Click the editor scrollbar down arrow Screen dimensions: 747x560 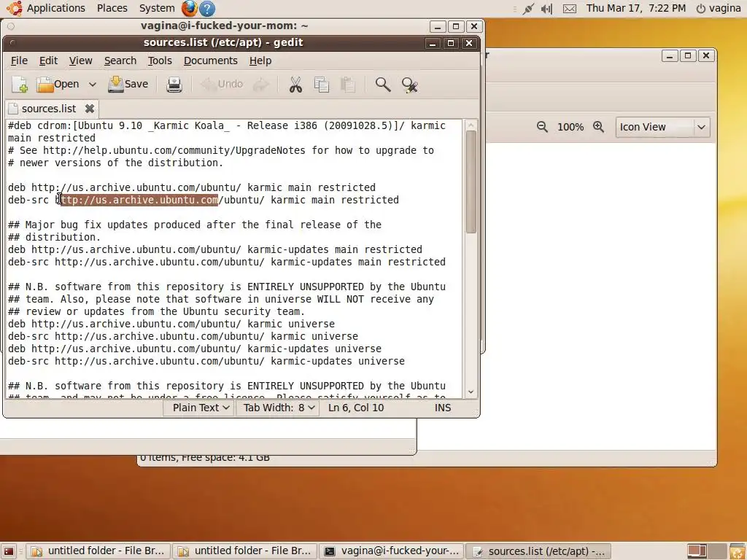click(x=471, y=392)
